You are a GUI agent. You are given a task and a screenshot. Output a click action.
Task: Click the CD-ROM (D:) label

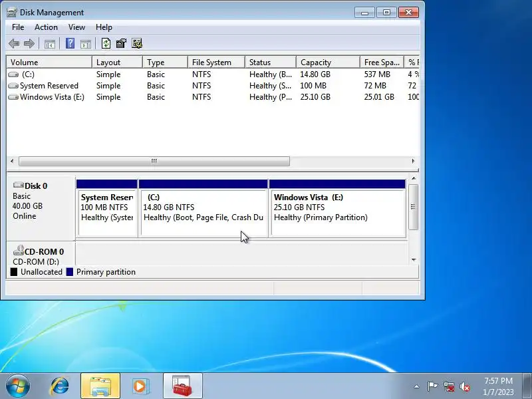click(x=36, y=261)
